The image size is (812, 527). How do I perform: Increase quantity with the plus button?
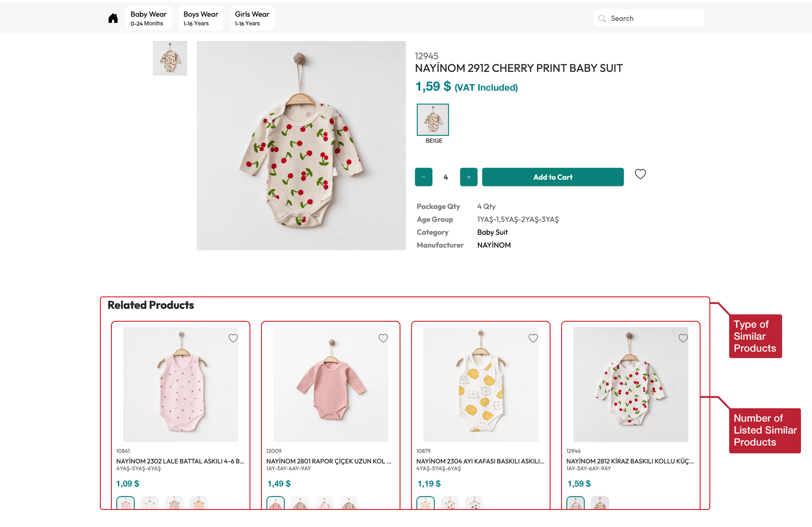pyautogui.click(x=469, y=177)
